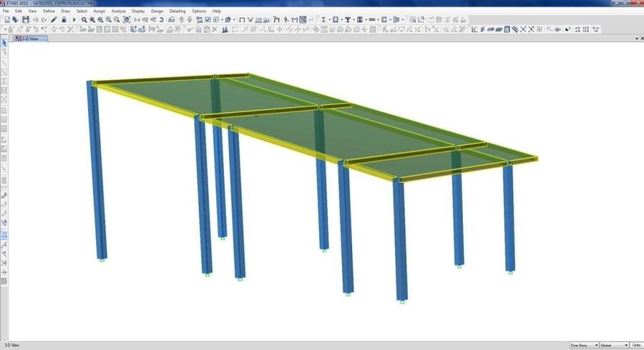Click the Units button in status bar
The width and height of the screenshot is (644, 350).
[x=636, y=345]
